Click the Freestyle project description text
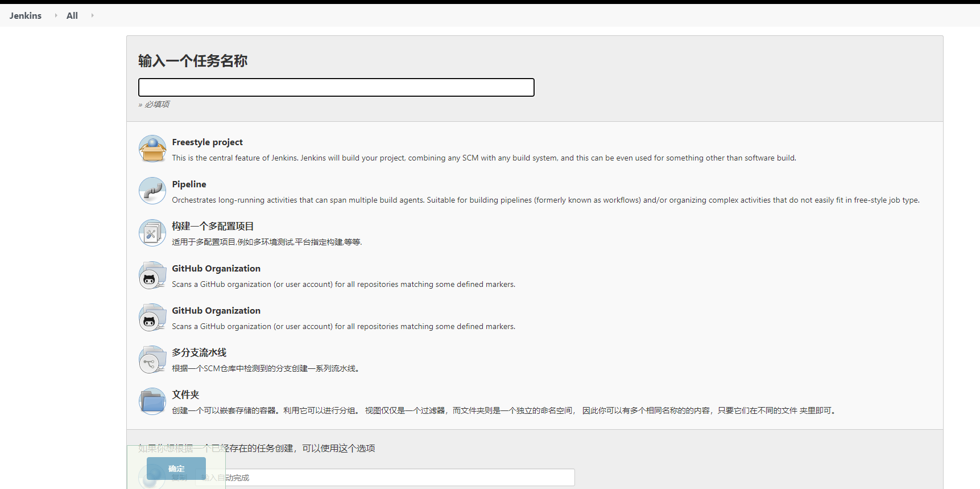The image size is (980, 489). (484, 158)
